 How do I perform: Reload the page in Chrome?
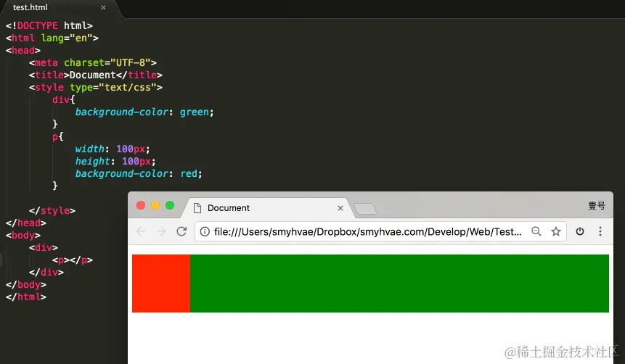pos(181,231)
